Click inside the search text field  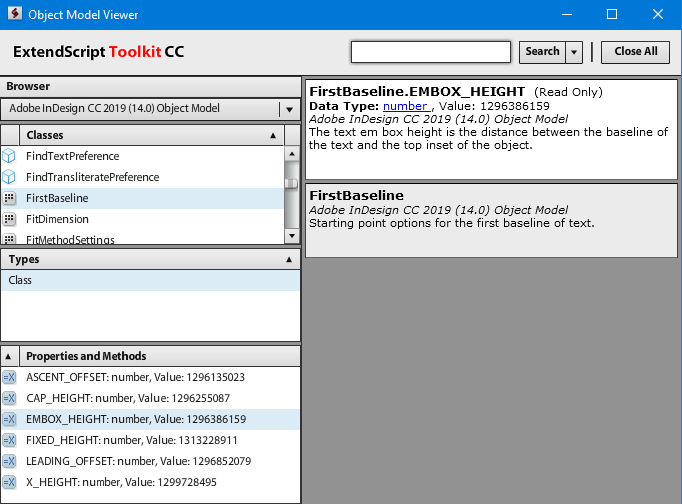[x=430, y=52]
